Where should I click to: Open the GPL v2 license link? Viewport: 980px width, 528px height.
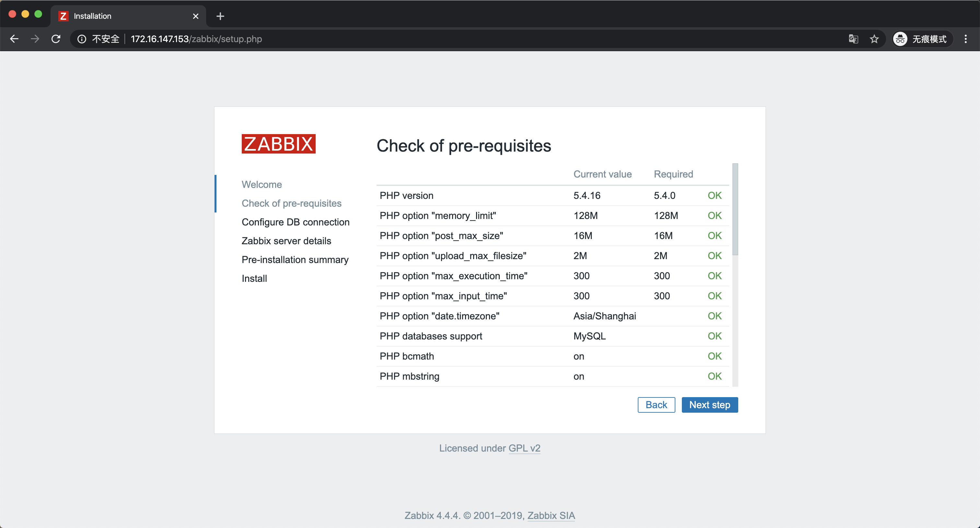click(524, 448)
